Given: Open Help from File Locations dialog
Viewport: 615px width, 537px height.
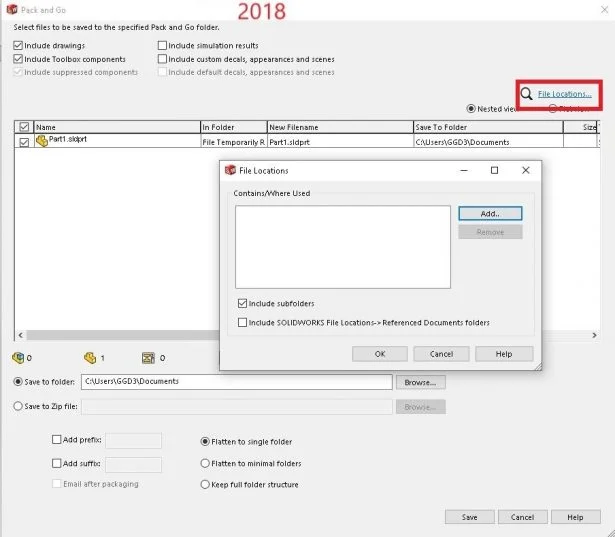Looking at the screenshot, I should pyautogui.click(x=504, y=354).
